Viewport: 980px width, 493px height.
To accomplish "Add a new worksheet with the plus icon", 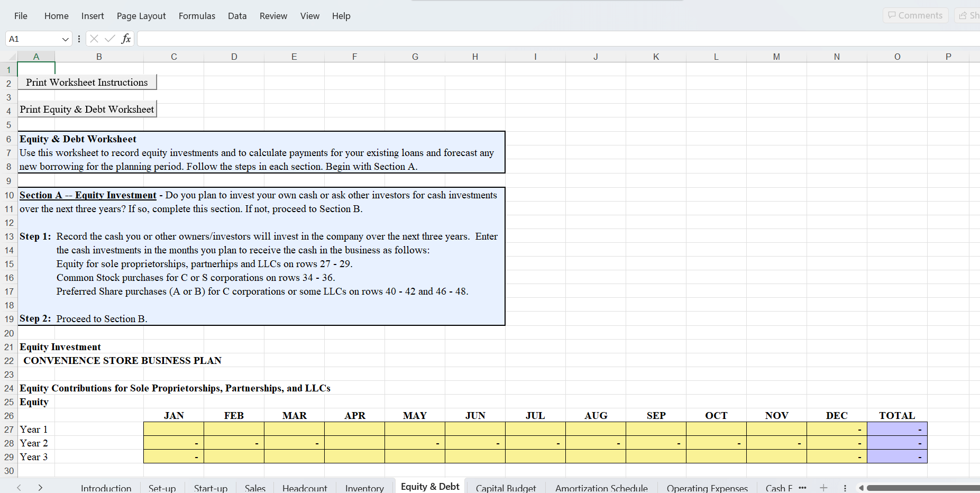I will click(x=823, y=487).
